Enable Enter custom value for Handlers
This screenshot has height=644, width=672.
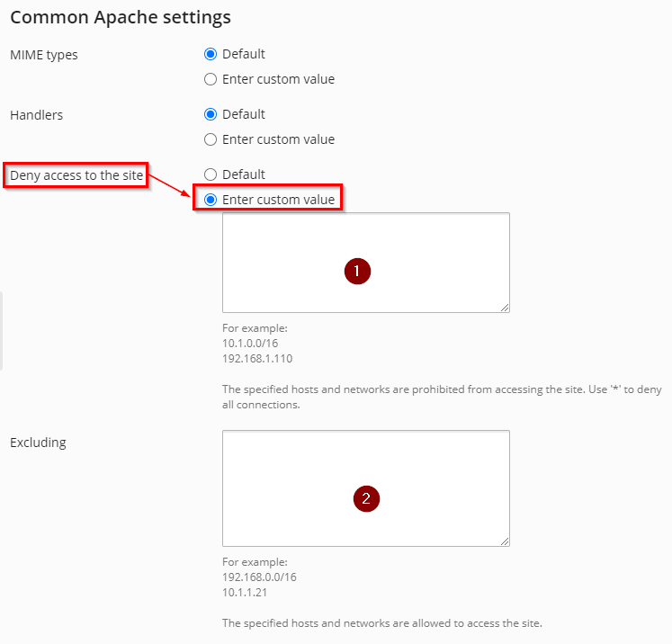coord(211,139)
